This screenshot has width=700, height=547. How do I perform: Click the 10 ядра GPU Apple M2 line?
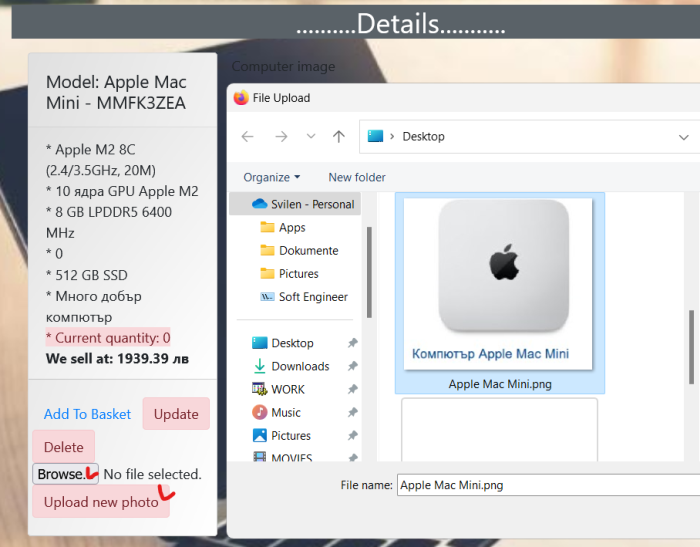click(122, 191)
